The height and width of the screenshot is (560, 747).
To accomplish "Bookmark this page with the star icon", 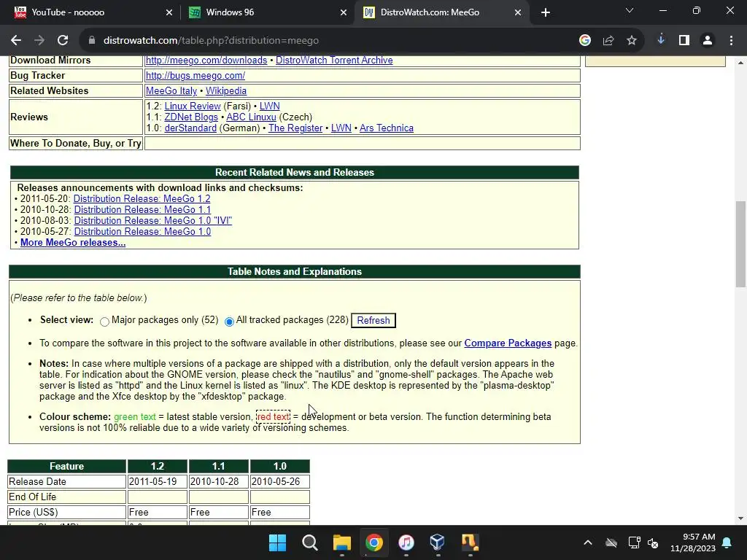I will [x=632, y=41].
